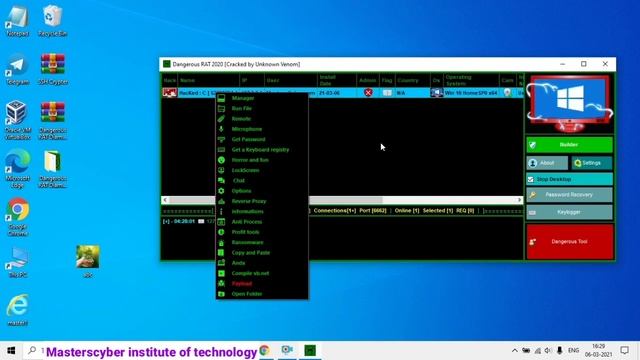This screenshot has height=360, width=640.
Task: Click the Reverse Proxy menu icon
Action: 221,201
